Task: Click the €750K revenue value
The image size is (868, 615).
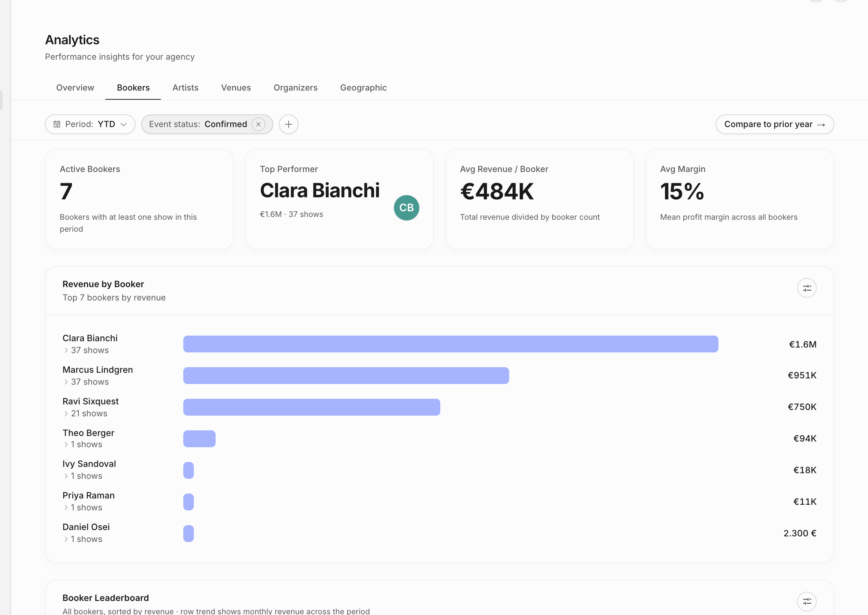Action: (x=802, y=407)
